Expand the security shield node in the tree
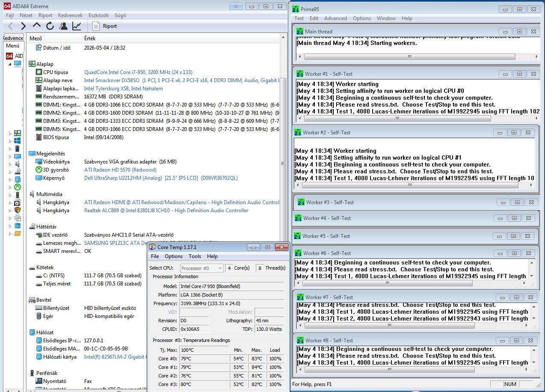 (10, 210)
